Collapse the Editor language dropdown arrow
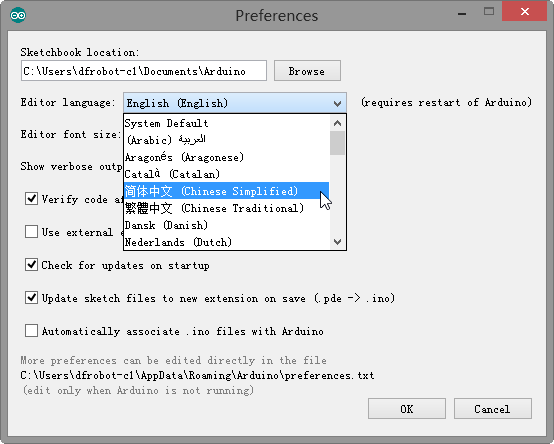Image resolution: width=554 pixels, height=444 pixels. point(337,103)
